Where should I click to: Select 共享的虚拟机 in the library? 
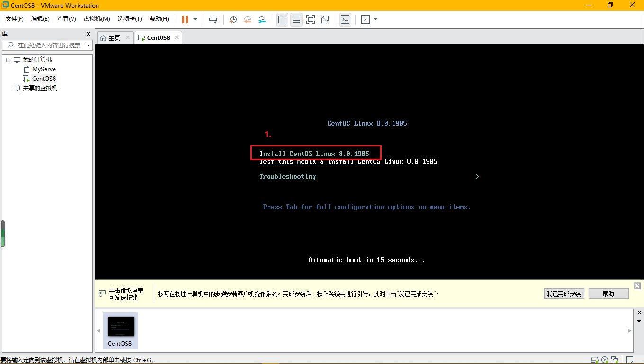coord(40,88)
